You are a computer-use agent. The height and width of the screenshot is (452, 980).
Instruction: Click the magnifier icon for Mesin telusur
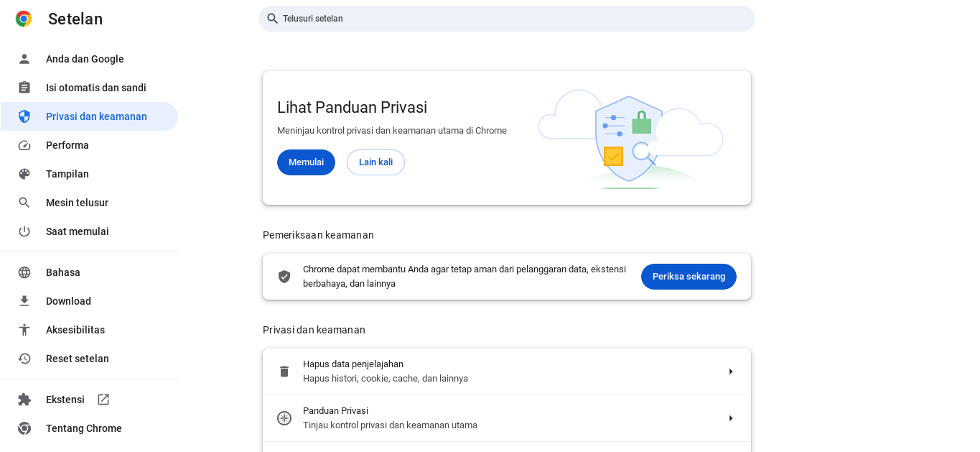24,203
